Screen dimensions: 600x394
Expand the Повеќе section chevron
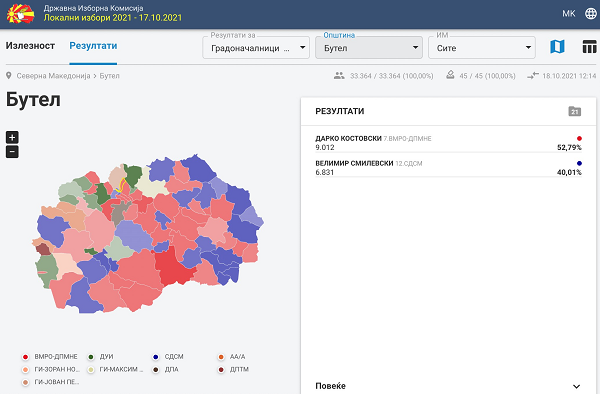pos(576,386)
